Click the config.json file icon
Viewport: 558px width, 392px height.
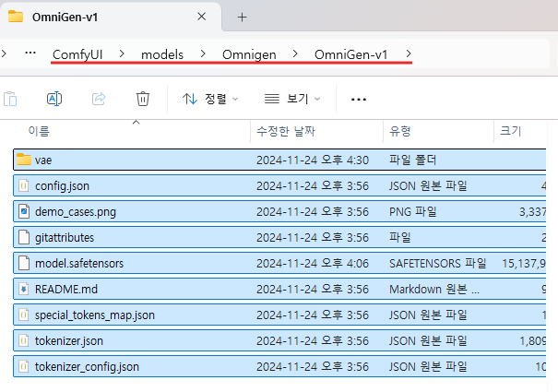[23, 185]
